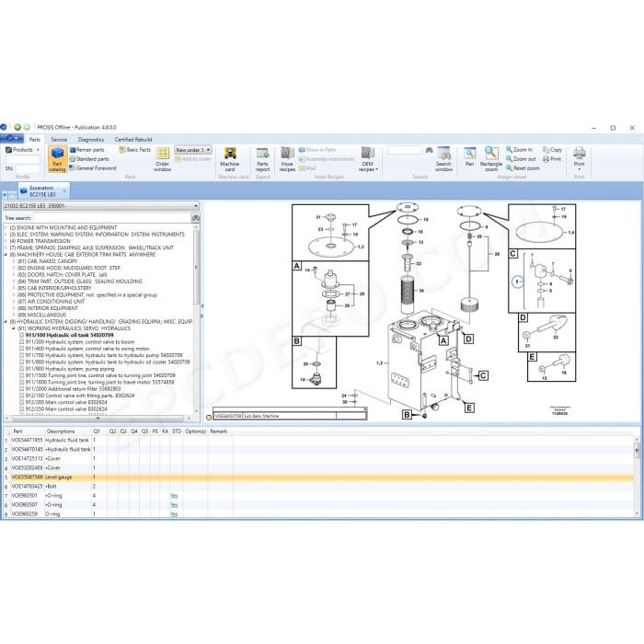Expand (81) CAB, NAKED; CANOPY node
The height and width of the screenshot is (644, 644).
(x=14, y=261)
